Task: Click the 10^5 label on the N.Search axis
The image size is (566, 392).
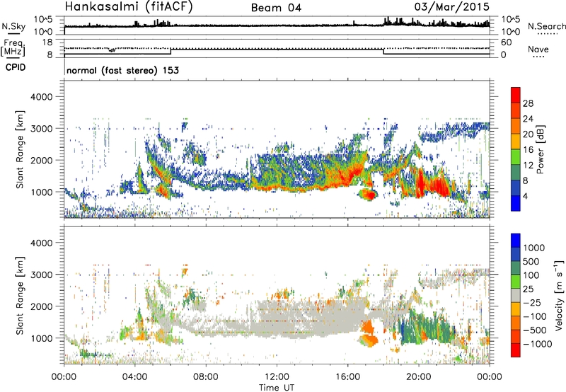Action: (511, 20)
